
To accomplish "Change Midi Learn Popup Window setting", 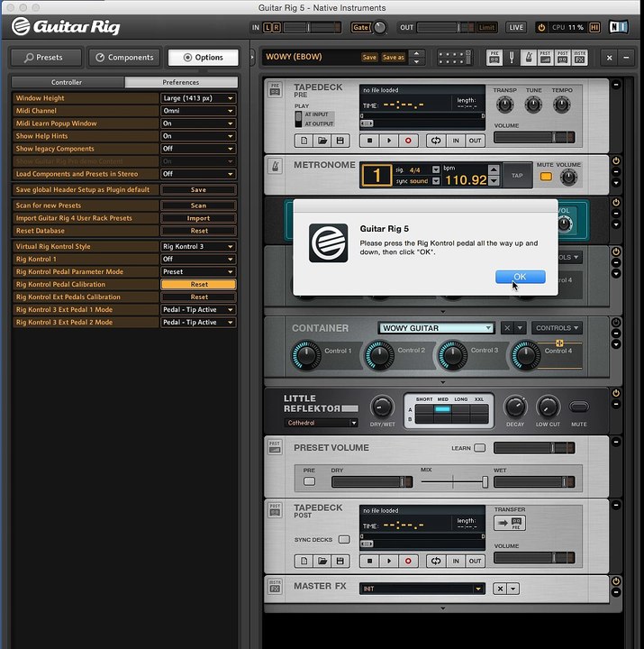I will pos(198,123).
